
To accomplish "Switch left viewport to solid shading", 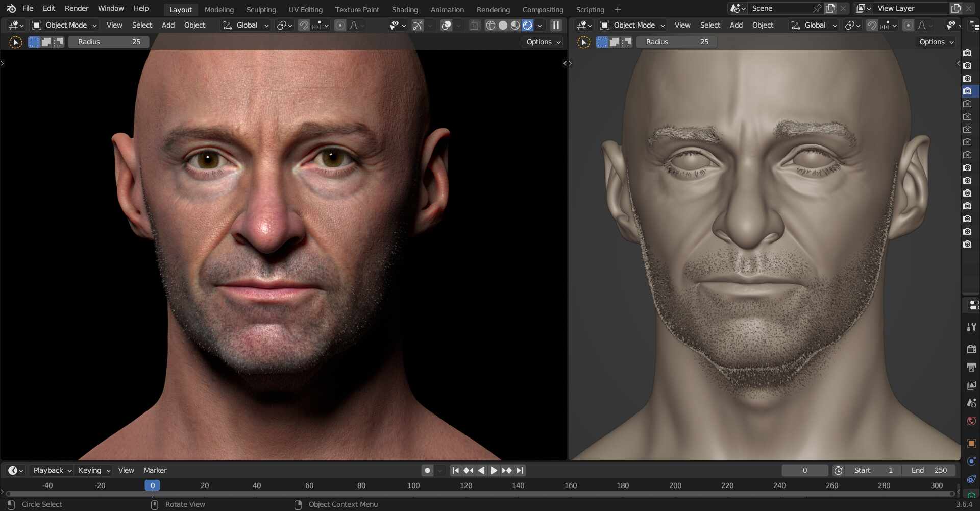I will (503, 25).
